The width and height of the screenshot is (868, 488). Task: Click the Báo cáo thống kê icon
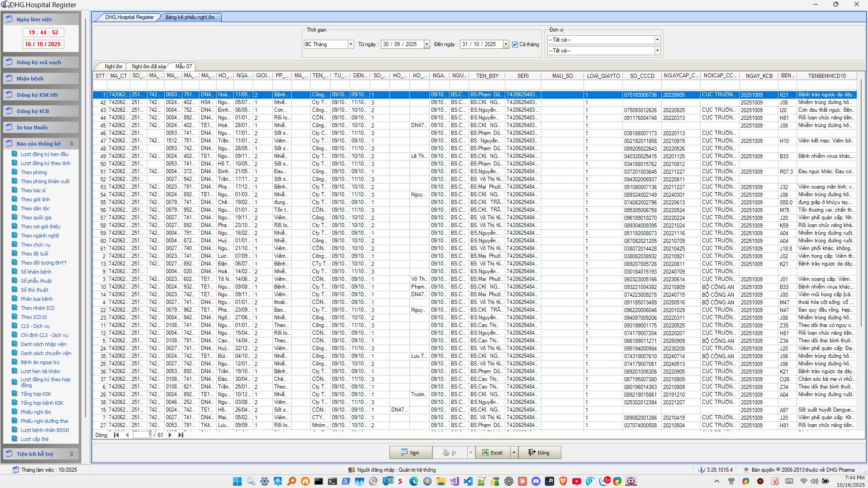9,143
